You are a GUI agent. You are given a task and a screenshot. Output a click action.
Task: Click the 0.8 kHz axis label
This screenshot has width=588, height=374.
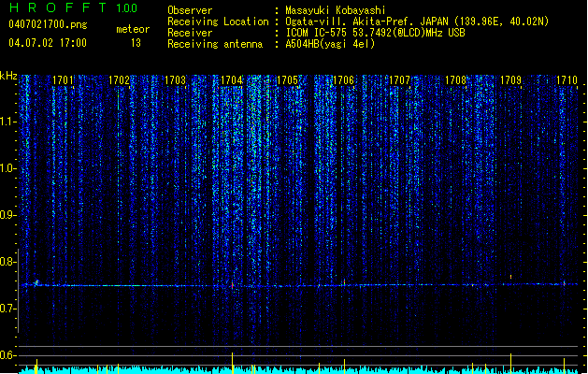point(7,262)
